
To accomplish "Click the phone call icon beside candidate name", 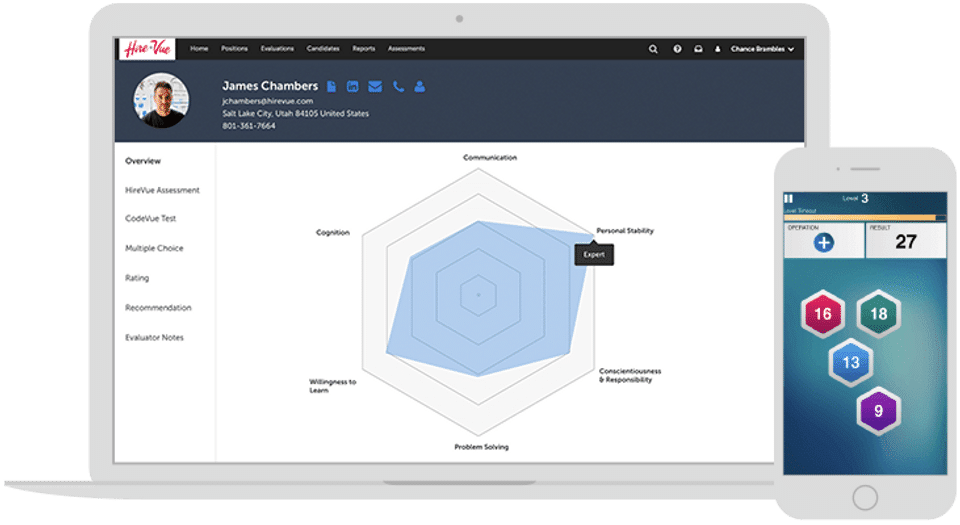I will pyautogui.click(x=399, y=86).
